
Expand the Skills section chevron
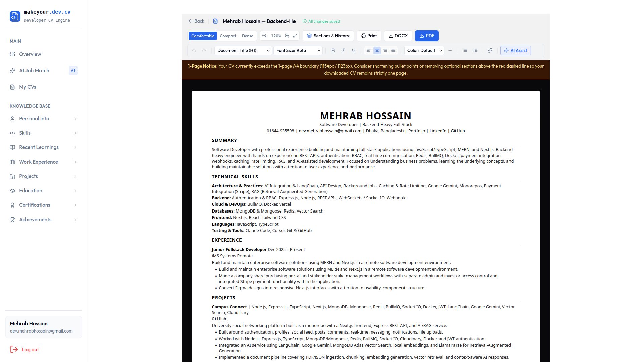point(75,133)
